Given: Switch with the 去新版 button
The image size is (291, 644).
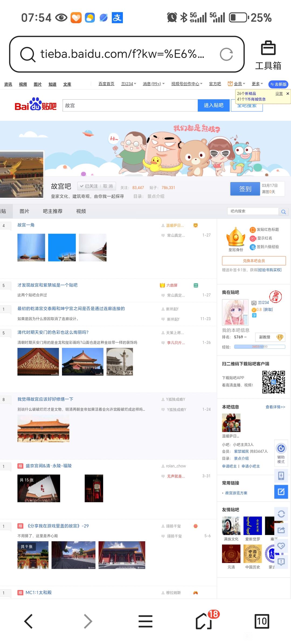Looking at the screenshot, I should coord(278,84).
